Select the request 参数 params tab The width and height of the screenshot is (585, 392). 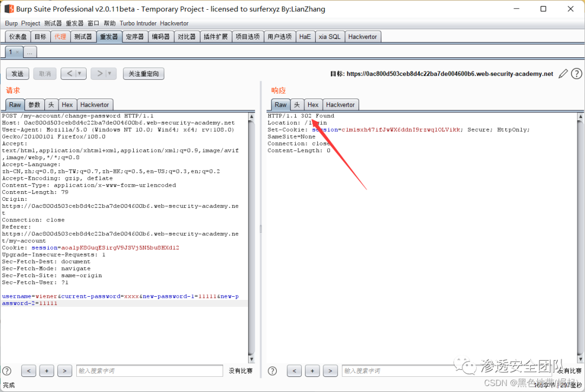[x=34, y=105]
